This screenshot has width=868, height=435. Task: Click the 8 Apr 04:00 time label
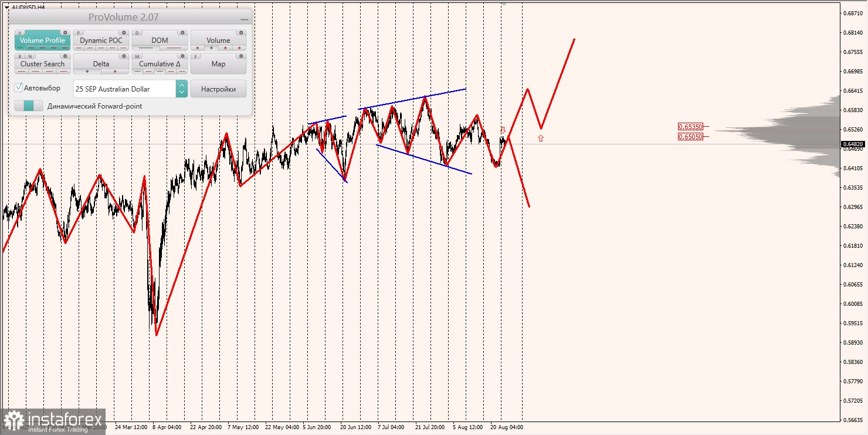click(x=167, y=427)
